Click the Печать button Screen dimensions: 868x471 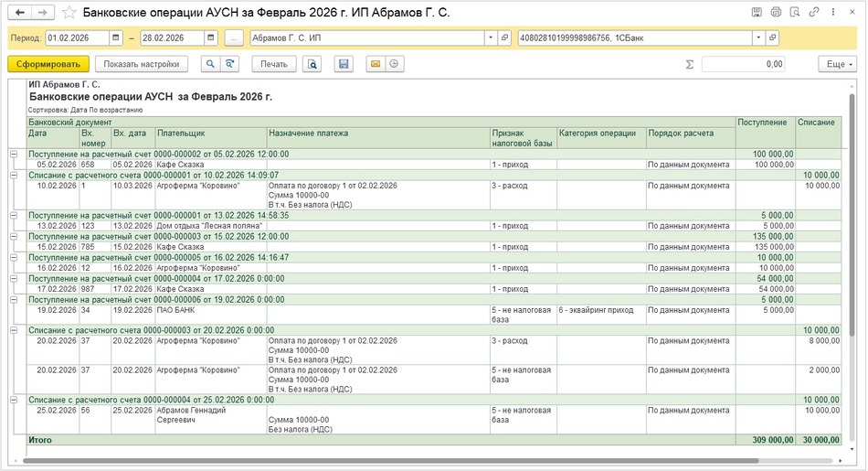(x=273, y=64)
